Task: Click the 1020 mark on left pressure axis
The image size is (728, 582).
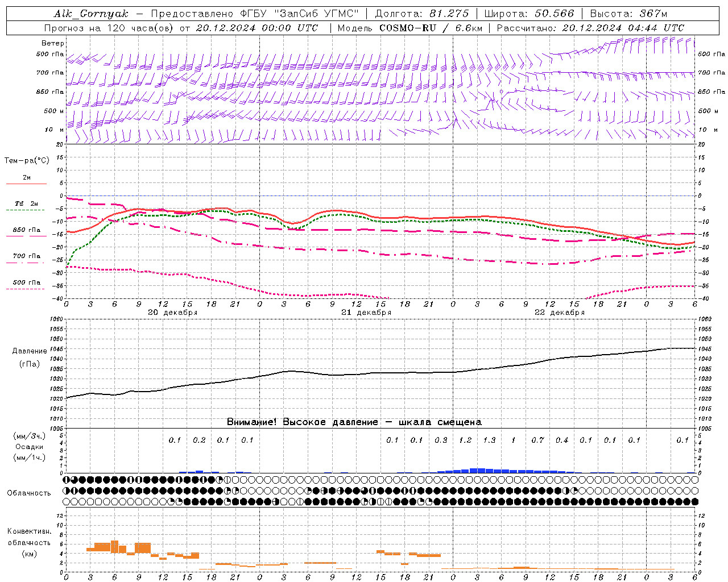Action: (57, 399)
